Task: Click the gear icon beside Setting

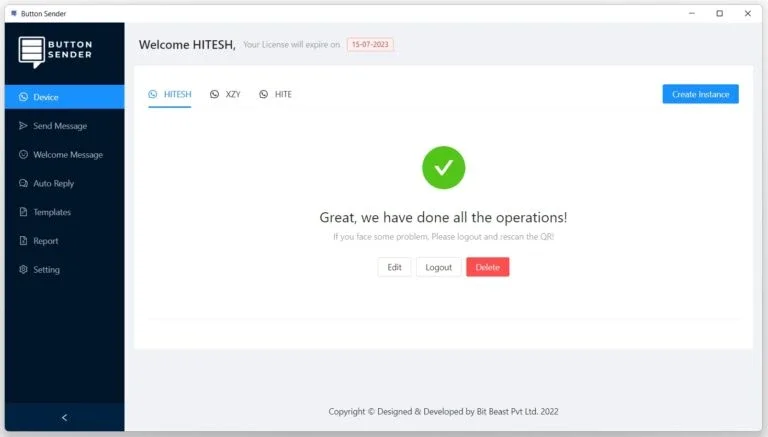Action: pyautogui.click(x=23, y=269)
